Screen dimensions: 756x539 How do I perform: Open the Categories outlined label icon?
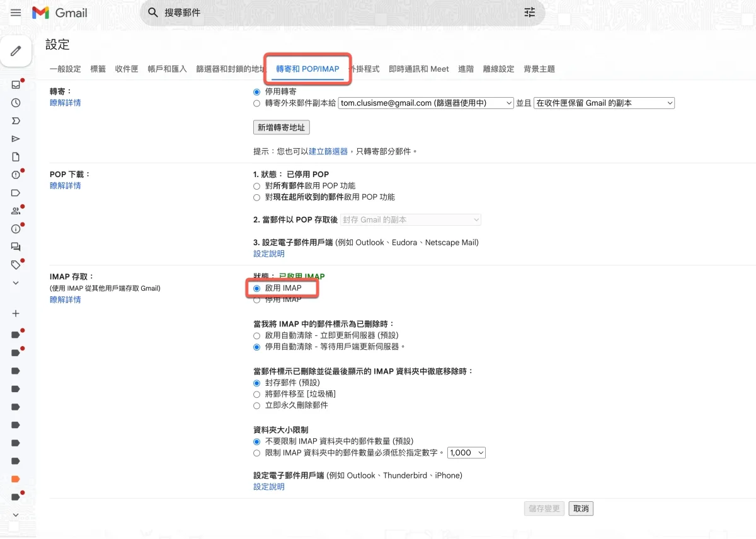pos(16,193)
